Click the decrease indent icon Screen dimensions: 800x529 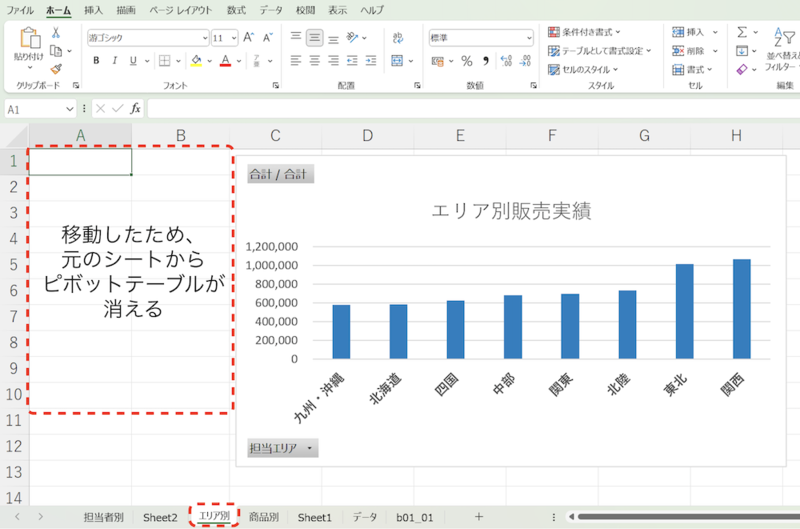[352, 61]
